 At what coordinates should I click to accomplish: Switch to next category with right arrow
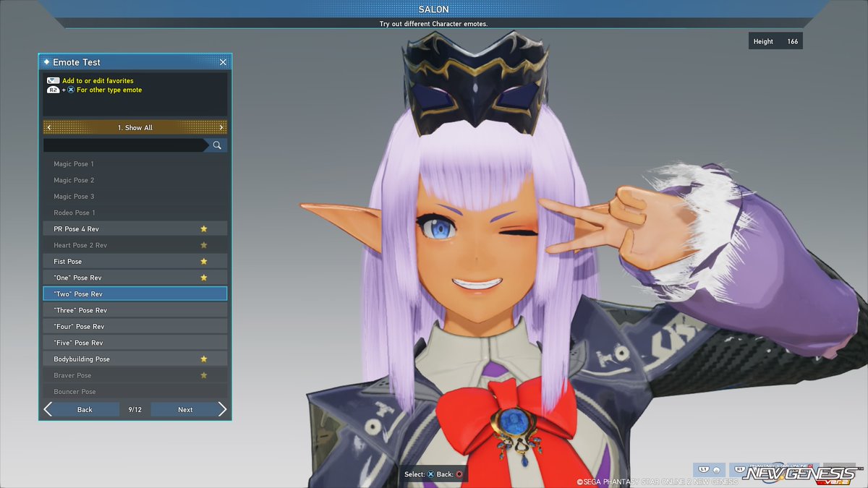click(x=221, y=128)
